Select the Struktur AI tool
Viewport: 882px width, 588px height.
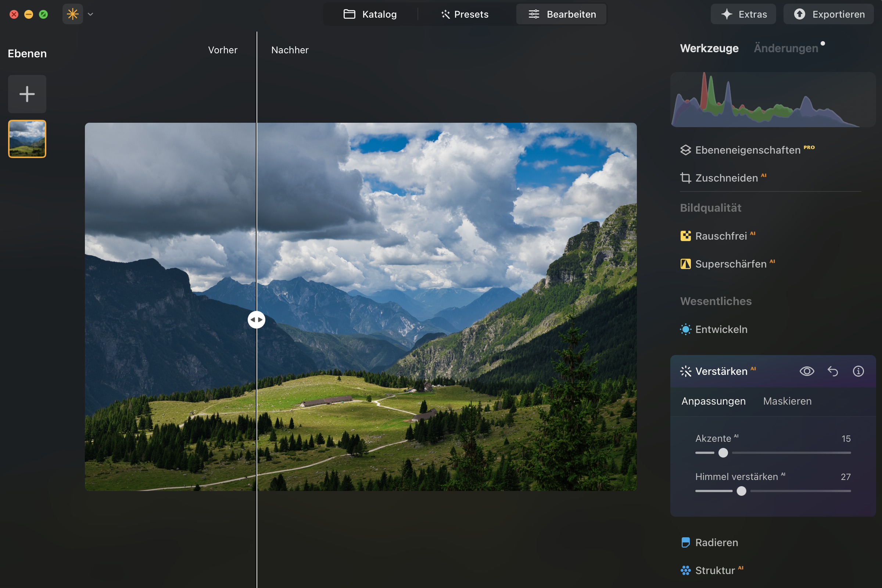[x=713, y=570]
